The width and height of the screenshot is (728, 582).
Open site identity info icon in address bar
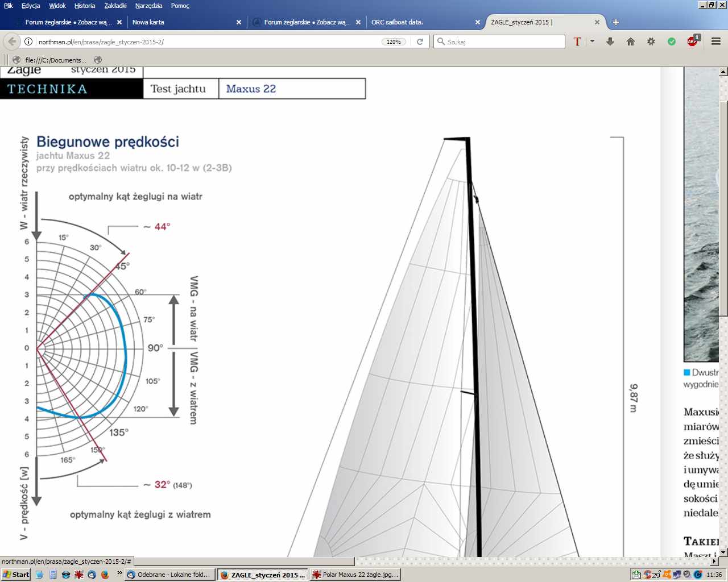pos(28,41)
